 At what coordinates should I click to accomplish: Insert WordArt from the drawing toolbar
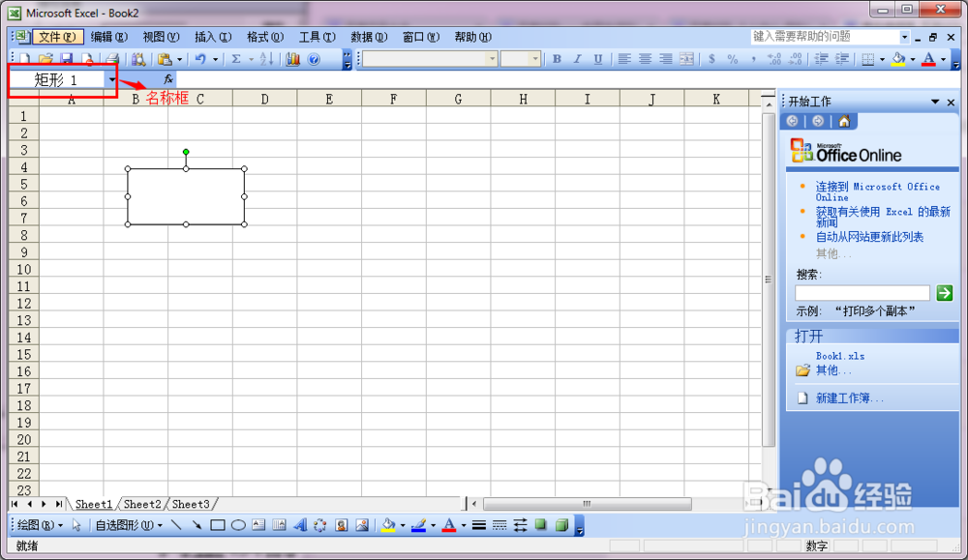pos(300,525)
